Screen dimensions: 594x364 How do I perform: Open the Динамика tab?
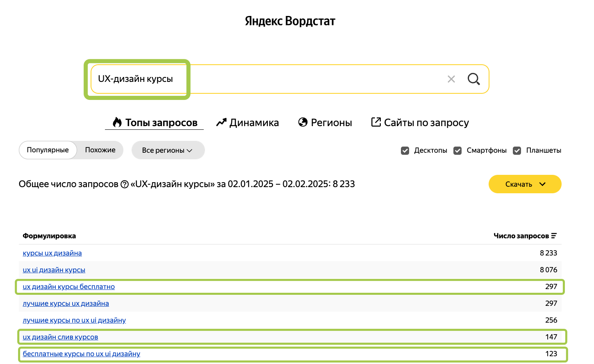(x=254, y=122)
